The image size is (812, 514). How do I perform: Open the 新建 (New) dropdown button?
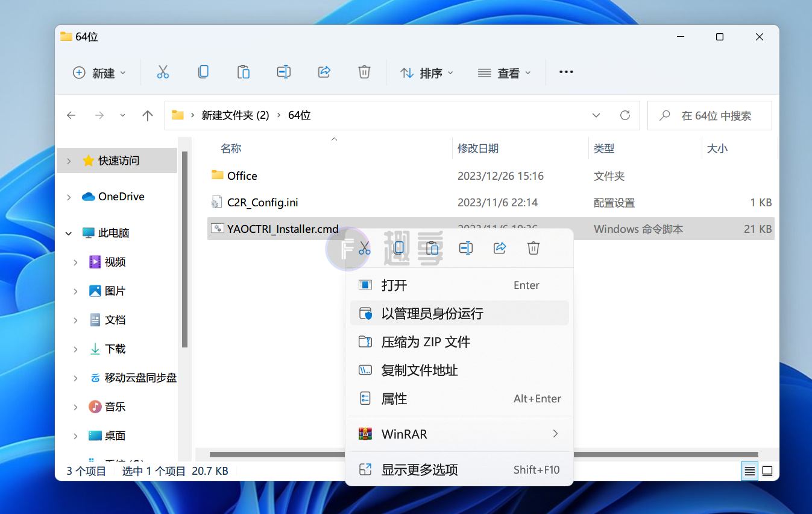(x=99, y=72)
